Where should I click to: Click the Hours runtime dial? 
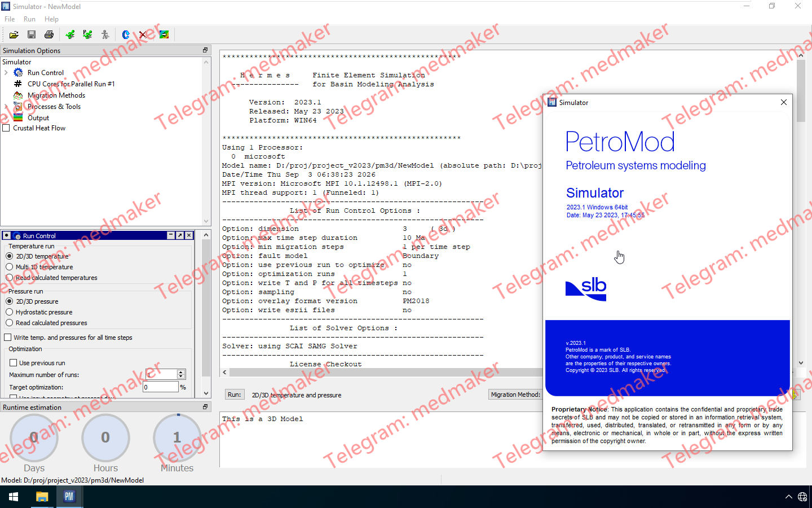pos(105,438)
